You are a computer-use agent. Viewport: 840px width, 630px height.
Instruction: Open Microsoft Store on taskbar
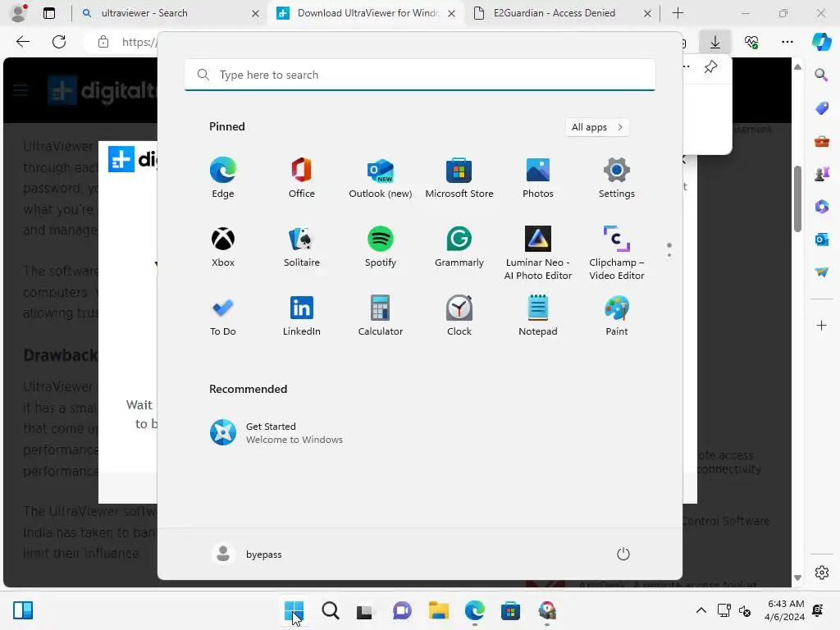pos(510,610)
